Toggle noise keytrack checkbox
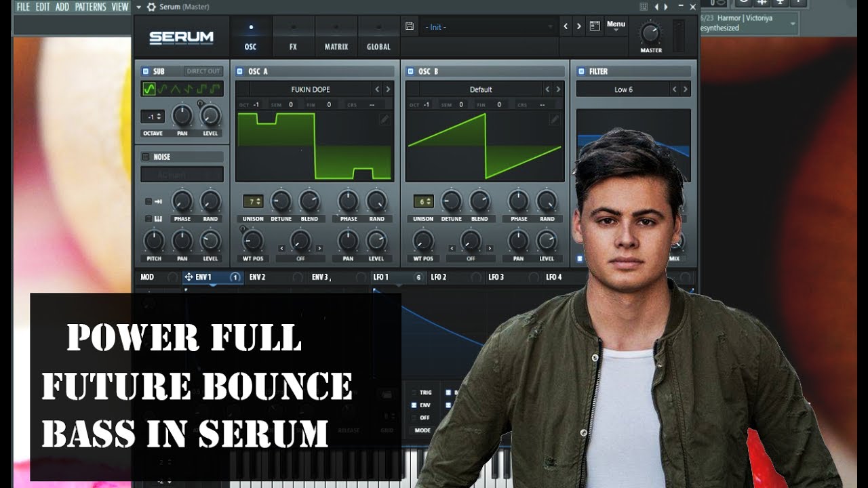 pos(148,218)
